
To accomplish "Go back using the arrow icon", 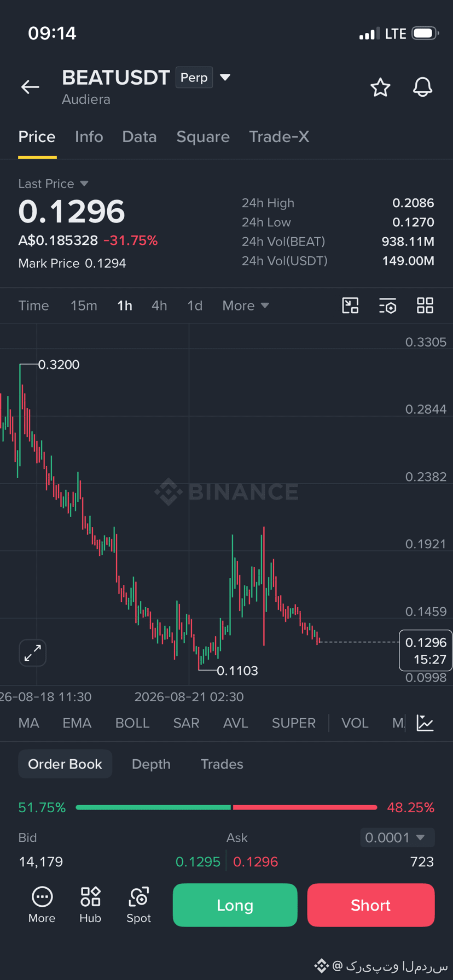I will (x=30, y=86).
